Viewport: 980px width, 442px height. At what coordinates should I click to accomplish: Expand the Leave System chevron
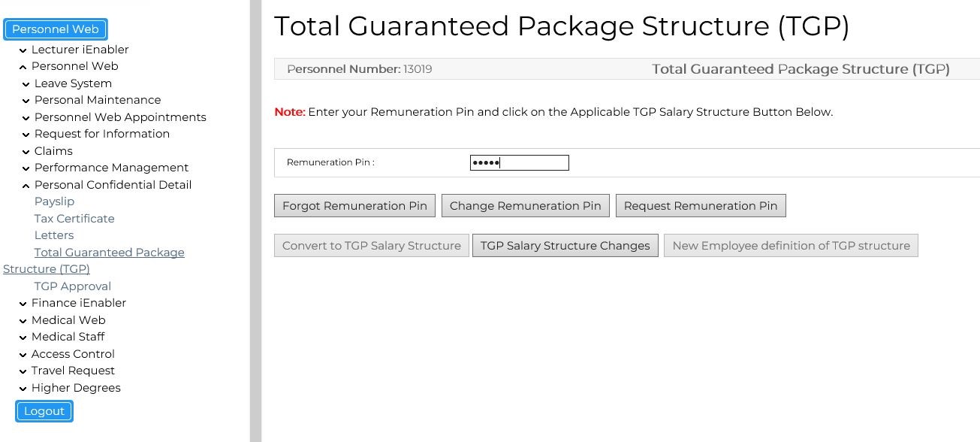tap(27, 84)
